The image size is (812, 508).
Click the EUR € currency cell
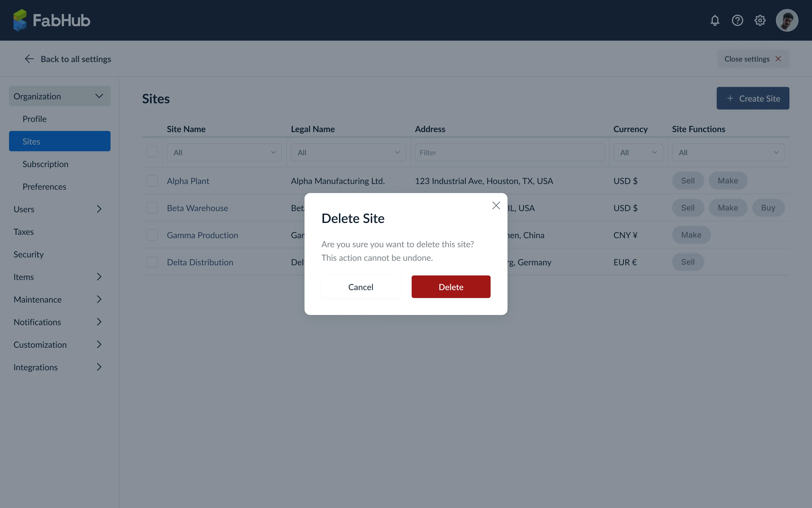[x=625, y=262]
